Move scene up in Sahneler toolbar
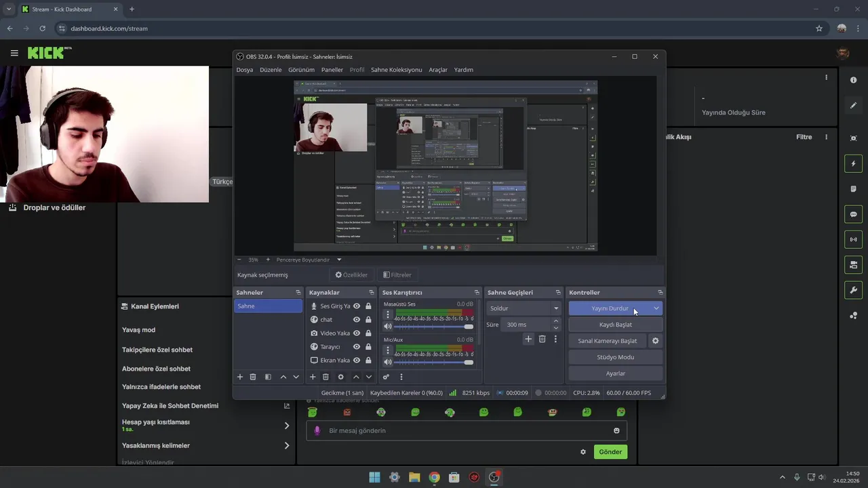 pyautogui.click(x=283, y=377)
